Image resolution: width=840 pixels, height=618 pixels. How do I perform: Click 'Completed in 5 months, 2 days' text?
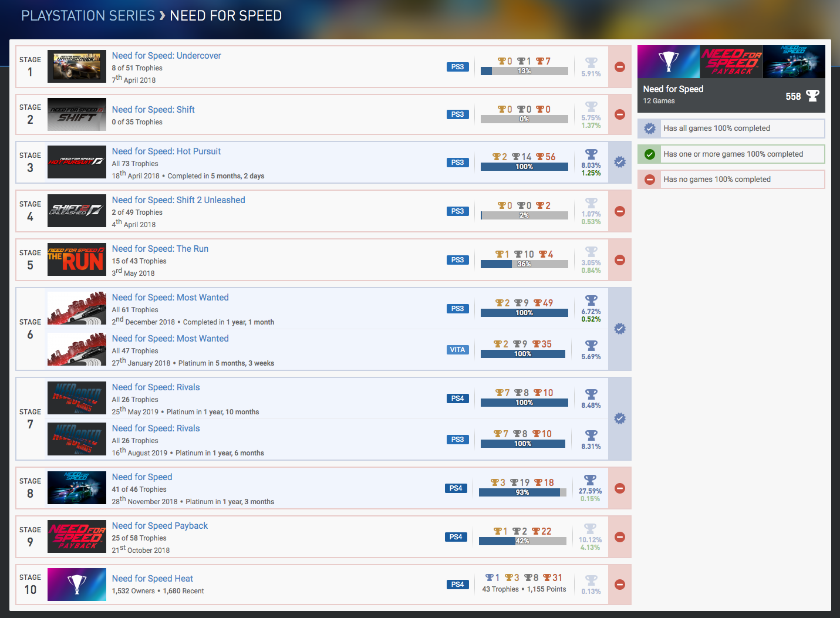216,176
